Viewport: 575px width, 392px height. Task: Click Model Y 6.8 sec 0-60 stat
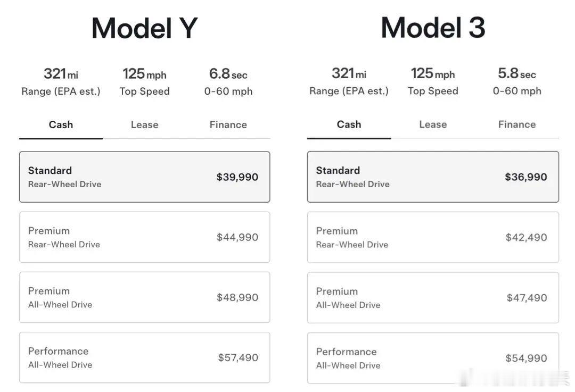(x=228, y=81)
